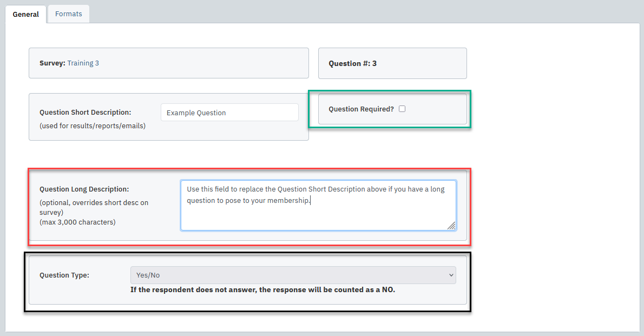Click inside the Question Long Description textarea
The width and height of the screenshot is (644, 336).
point(318,214)
